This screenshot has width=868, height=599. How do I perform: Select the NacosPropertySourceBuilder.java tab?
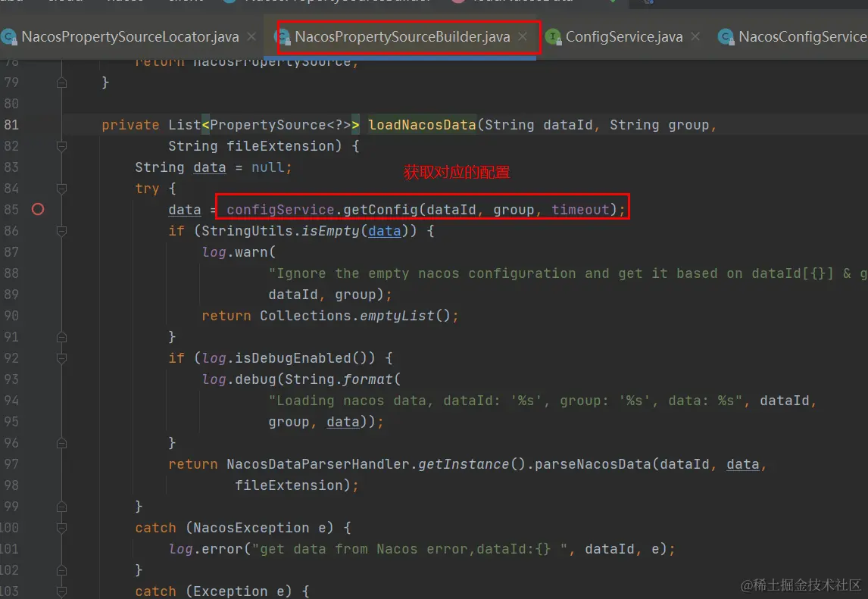[402, 37]
